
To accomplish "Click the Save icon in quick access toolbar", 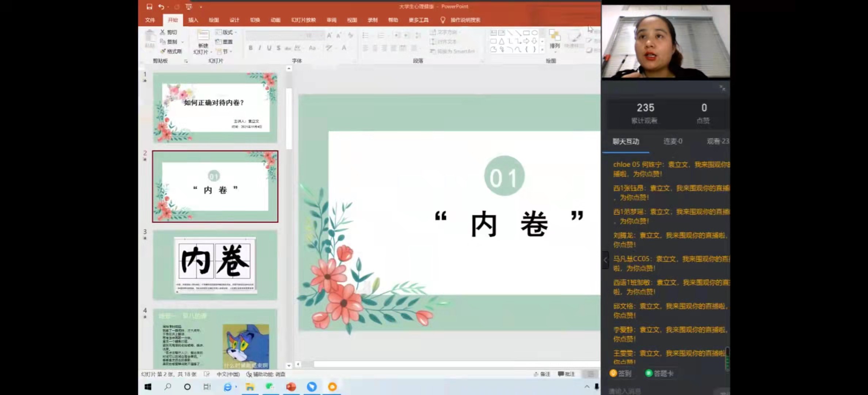I will tap(149, 7).
